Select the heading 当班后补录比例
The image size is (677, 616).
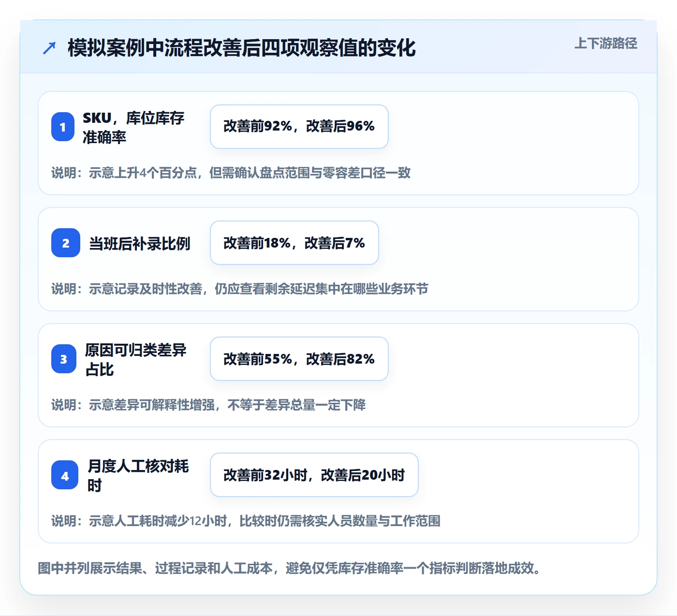(140, 243)
